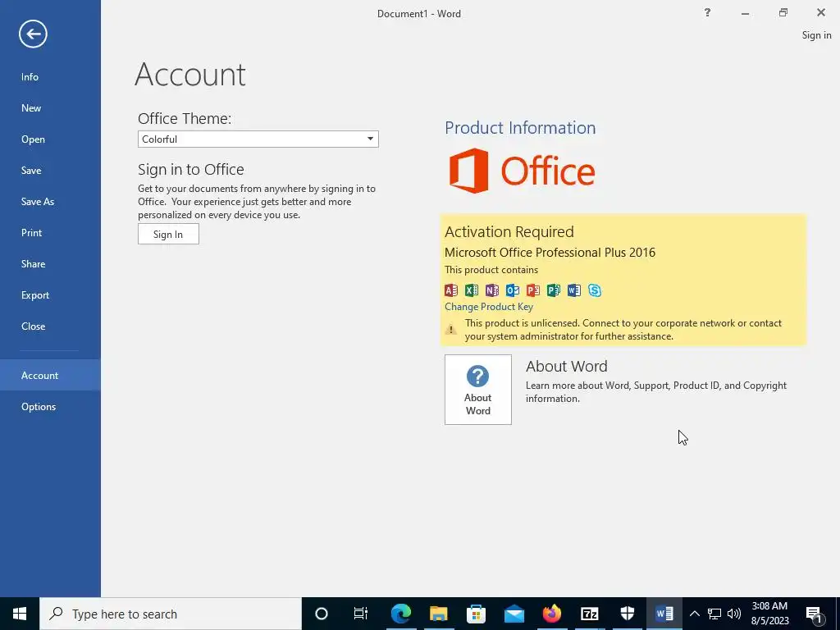The height and width of the screenshot is (630, 840).
Task: Click the PowerPoint app icon
Action: 533,290
